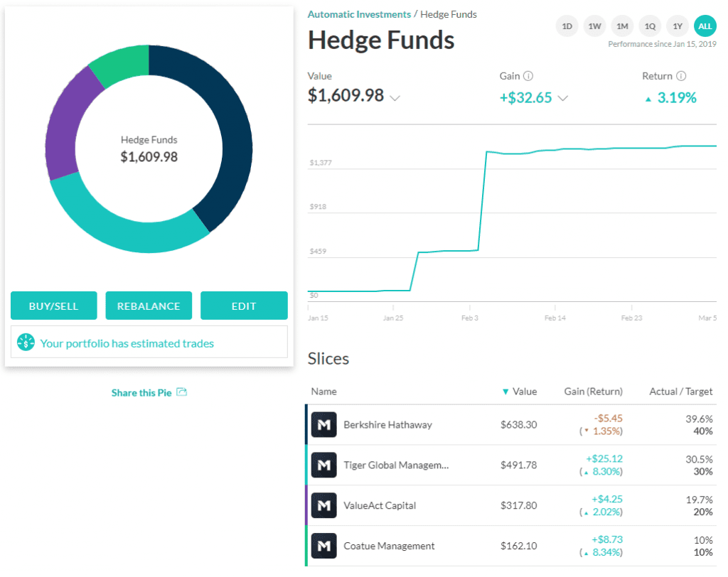Viewport: 728px width, 577px height.
Task: Click the -$5.45 gain value
Action: pos(609,418)
